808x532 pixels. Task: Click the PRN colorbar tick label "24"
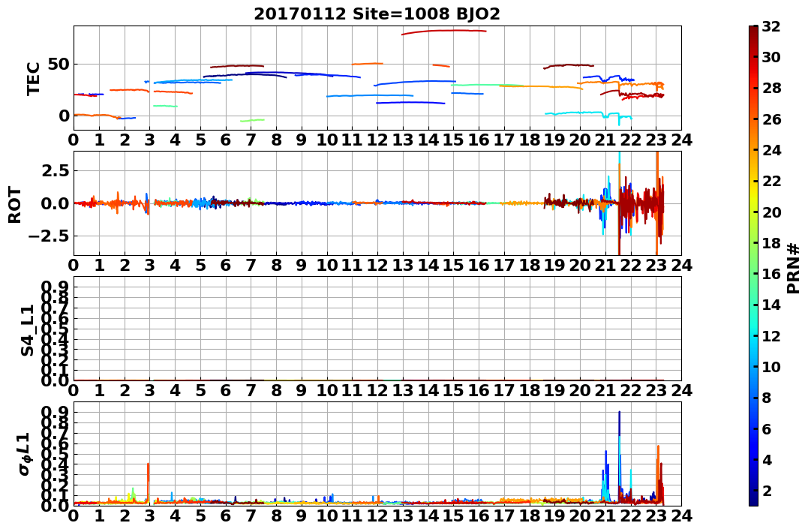tap(771, 150)
